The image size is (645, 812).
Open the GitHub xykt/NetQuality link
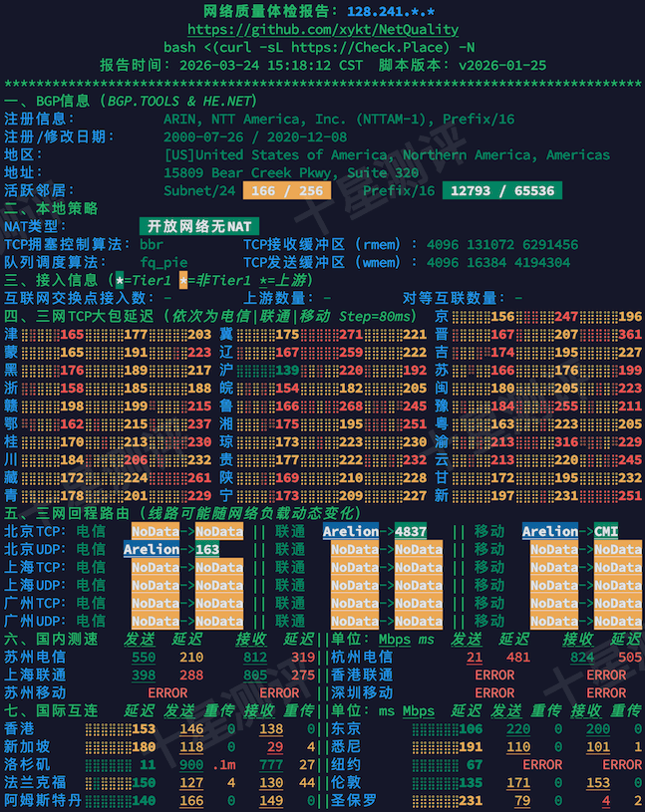322,30
